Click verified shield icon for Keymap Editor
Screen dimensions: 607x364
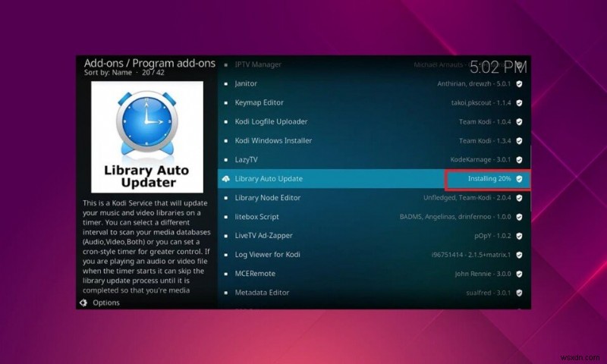(519, 102)
